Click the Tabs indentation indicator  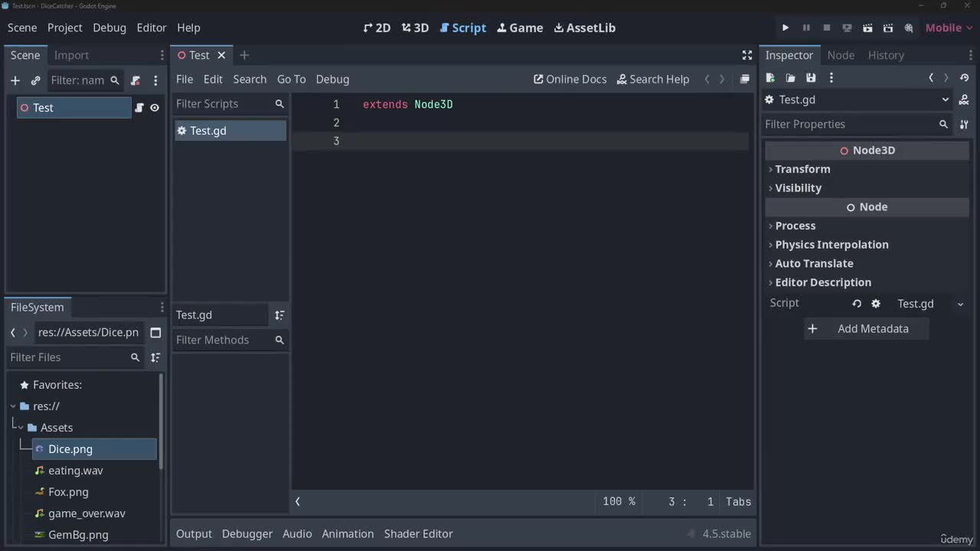[738, 502]
